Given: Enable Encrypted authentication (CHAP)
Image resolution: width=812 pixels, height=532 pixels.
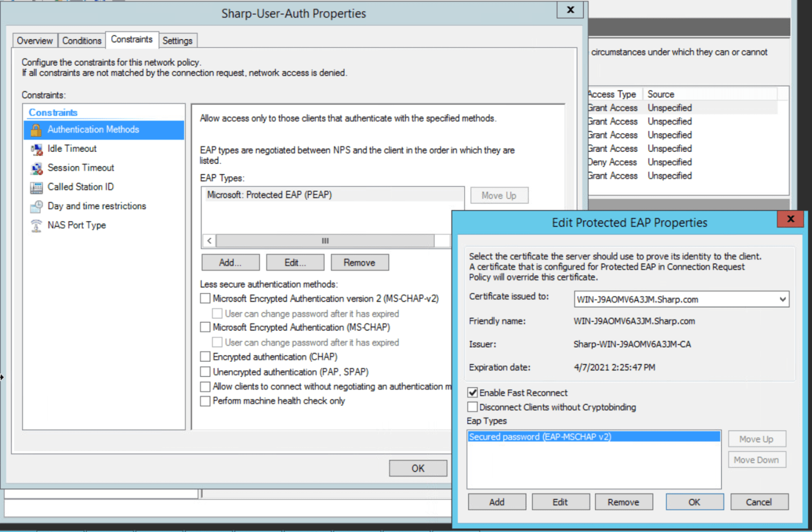Looking at the screenshot, I should pos(206,356).
